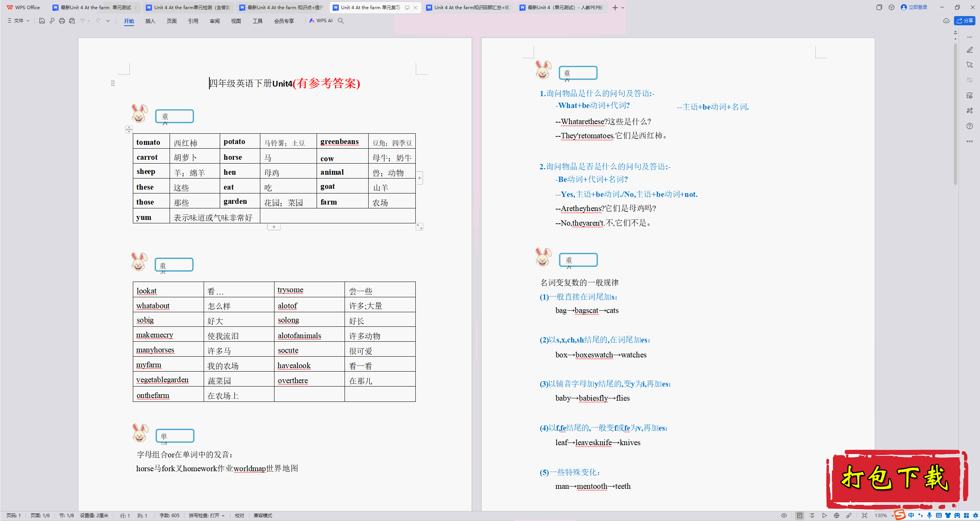The image size is (980, 521).
Task: Click the table resize handle at table corner
Action: coord(420,227)
